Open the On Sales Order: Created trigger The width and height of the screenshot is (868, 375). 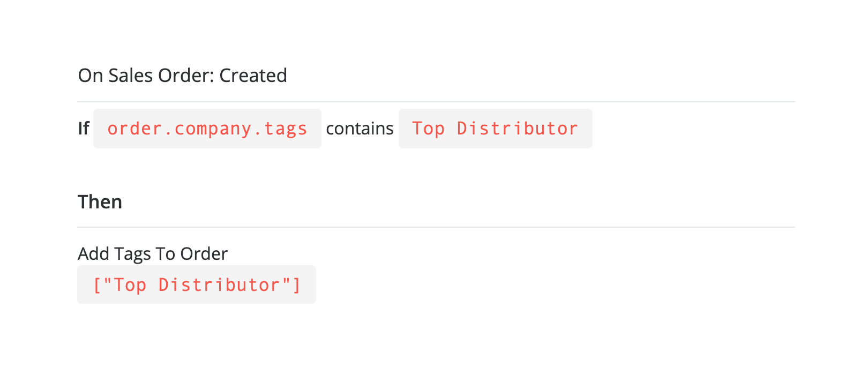183,76
